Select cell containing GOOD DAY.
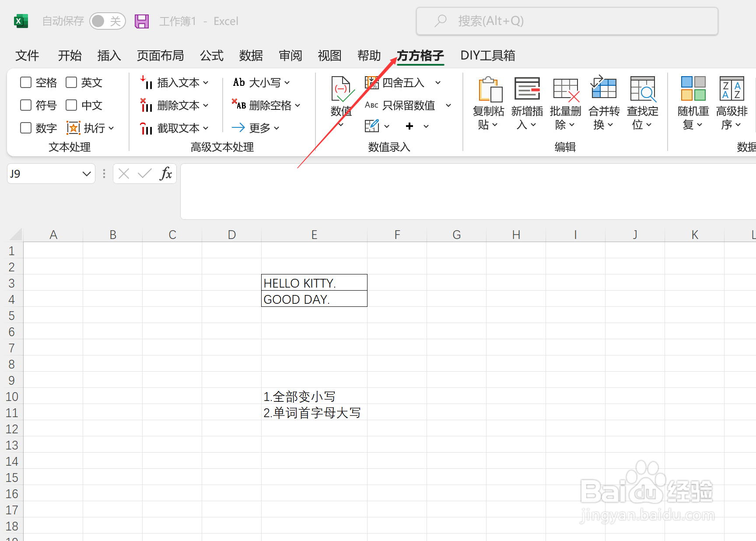Screen dimensions: 756x541 pos(314,299)
